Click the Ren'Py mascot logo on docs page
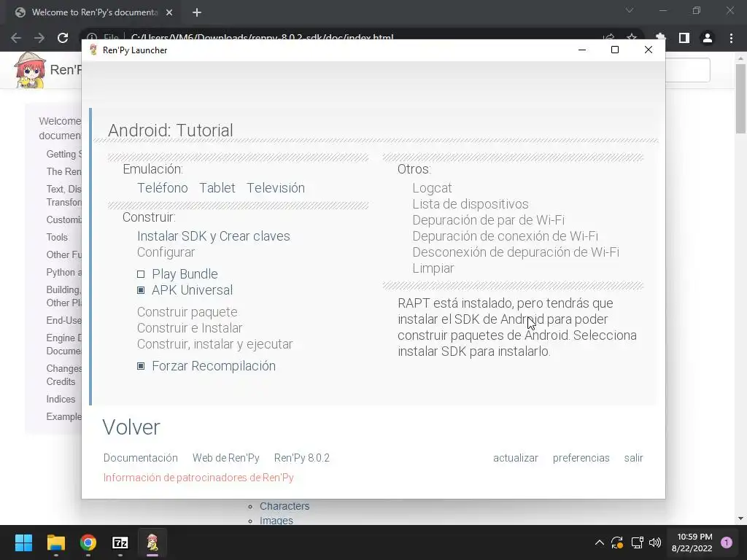Screen dimensions: 747x560 (x=30, y=71)
